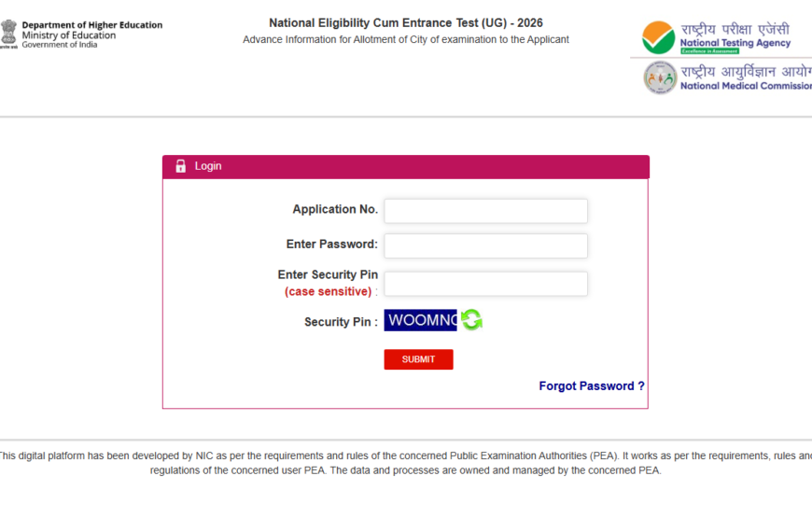Viewport: 812px width, 532px height.
Task: Click the Advance Information for Allotment subtitle
Action: [x=405, y=39]
